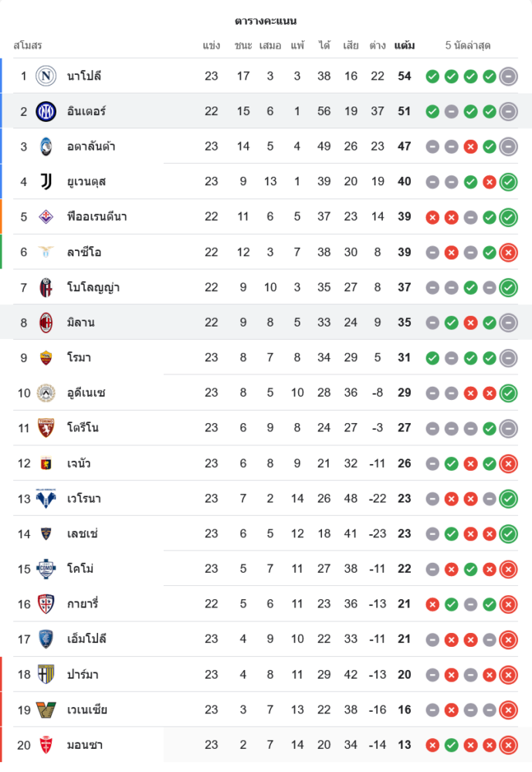Open the โบโลญญ่า team link
The height and width of the screenshot is (772, 532).
click(93, 287)
